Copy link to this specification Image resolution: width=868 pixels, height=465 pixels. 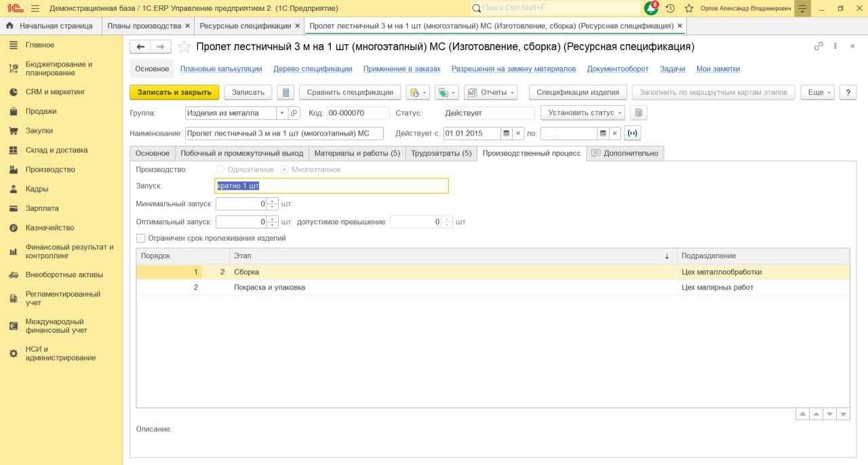click(x=818, y=47)
